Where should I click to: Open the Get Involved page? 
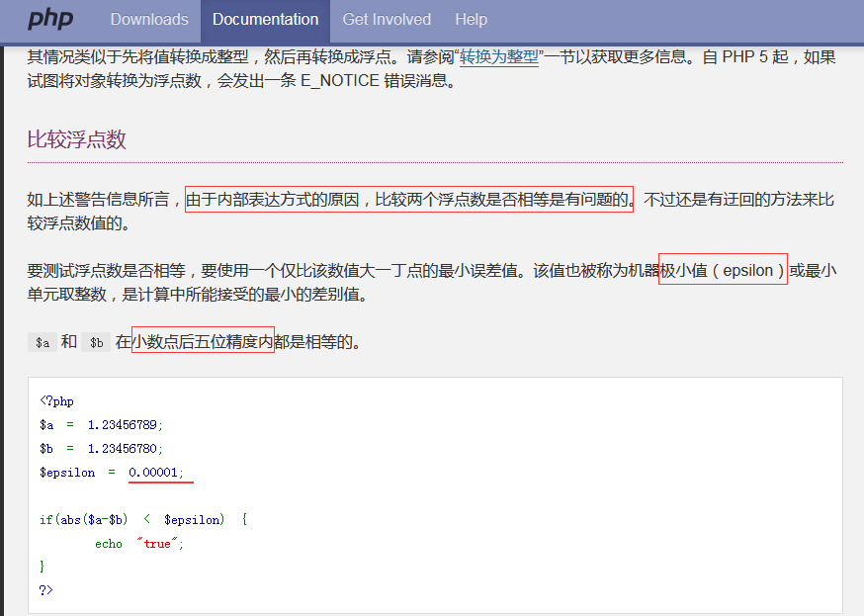point(387,20)
